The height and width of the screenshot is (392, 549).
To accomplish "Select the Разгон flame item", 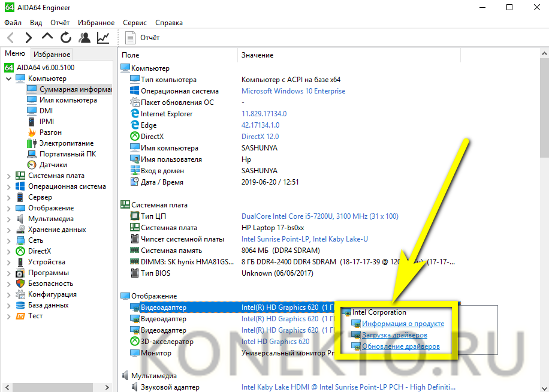I will click(50, 132).
